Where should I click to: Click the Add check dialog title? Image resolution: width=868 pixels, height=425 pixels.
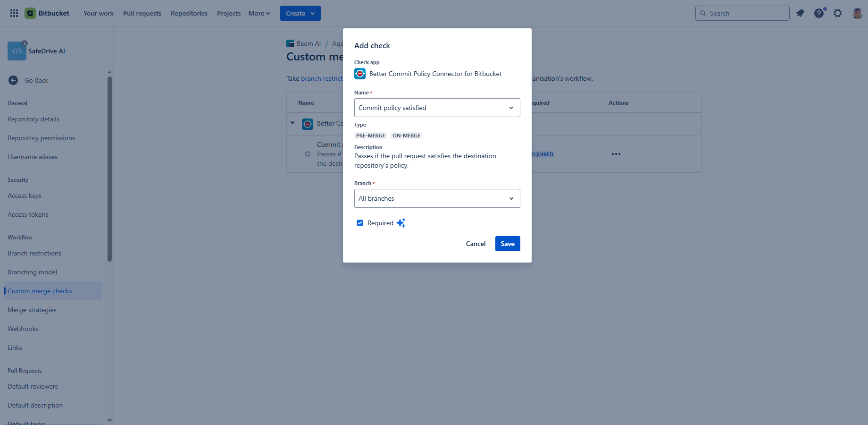pos(372,45)
